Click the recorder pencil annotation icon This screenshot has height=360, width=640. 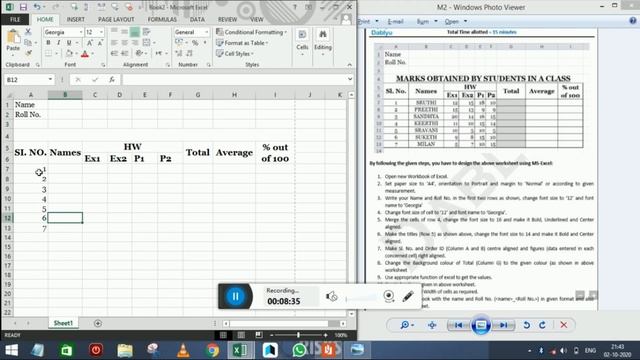(408, 296)
